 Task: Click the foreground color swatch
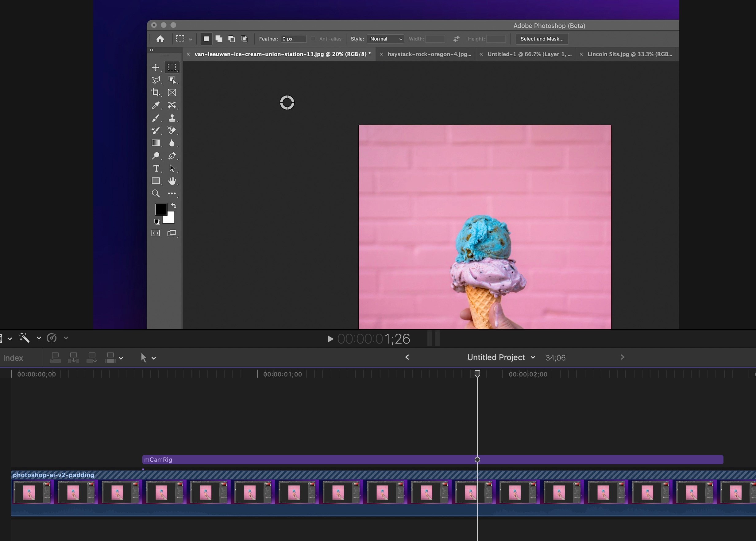pos(160,210)
